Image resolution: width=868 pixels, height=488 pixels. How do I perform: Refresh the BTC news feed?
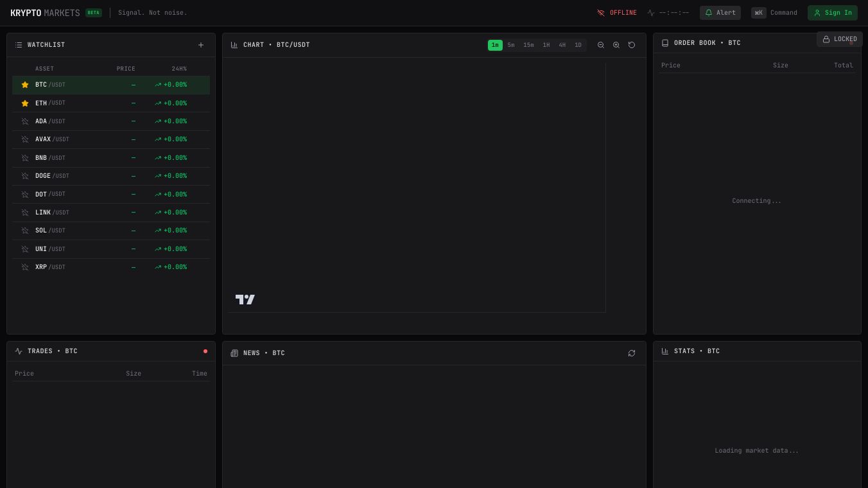pyautogui.click(x=632, y=353)
